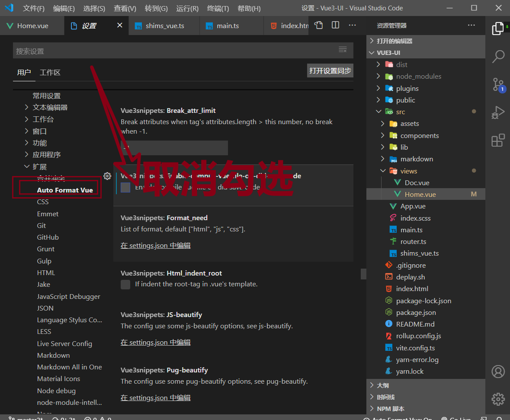Open the 帮助(H) menu
The height and width of the screenshot is (420, 510).
tap(249, 8)
